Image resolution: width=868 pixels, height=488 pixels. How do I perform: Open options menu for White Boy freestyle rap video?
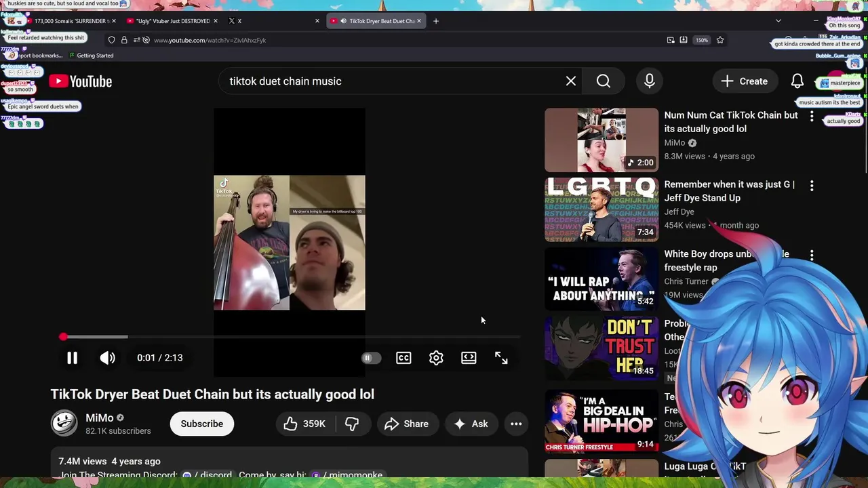pos(812,256)
